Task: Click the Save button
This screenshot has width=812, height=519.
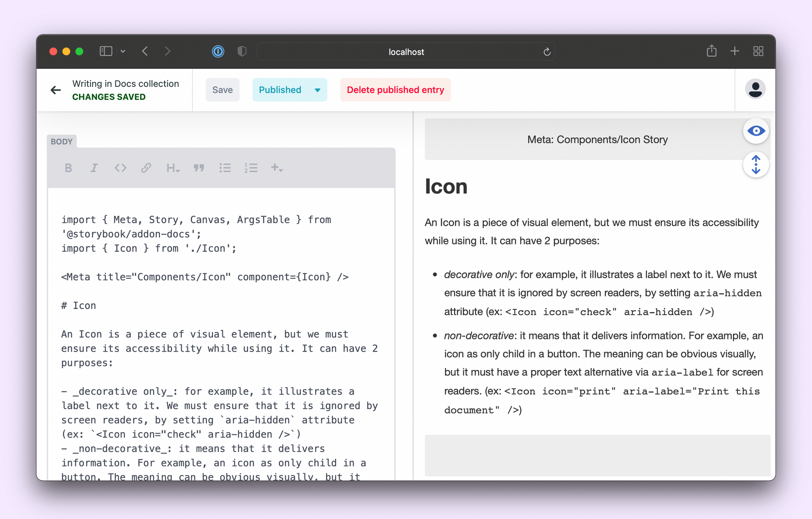Action: 222,90
